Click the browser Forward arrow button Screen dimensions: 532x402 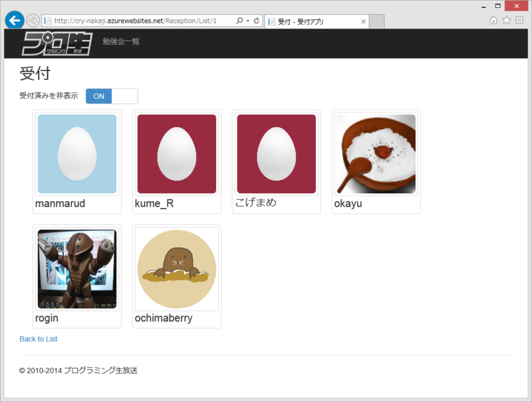(x=33, y=21)
